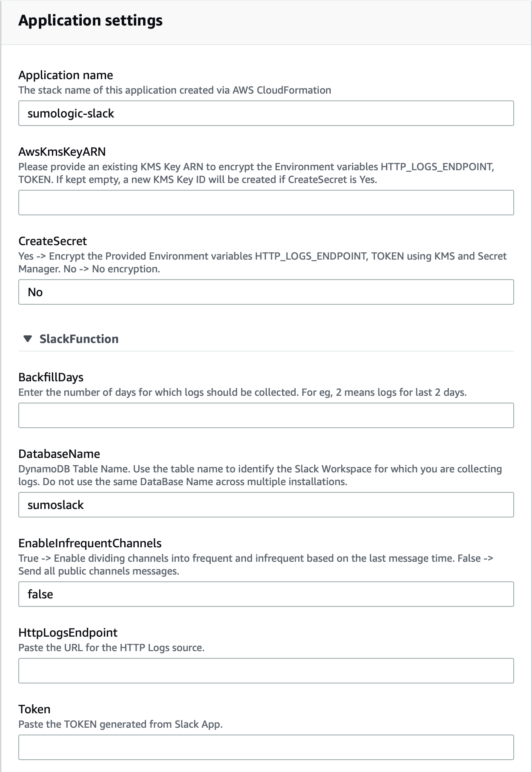Click the SlackFunction section heading
Image resolution: width=532 pixels, height=772 pixels.
pyautogui.click(x=79, y=339)
